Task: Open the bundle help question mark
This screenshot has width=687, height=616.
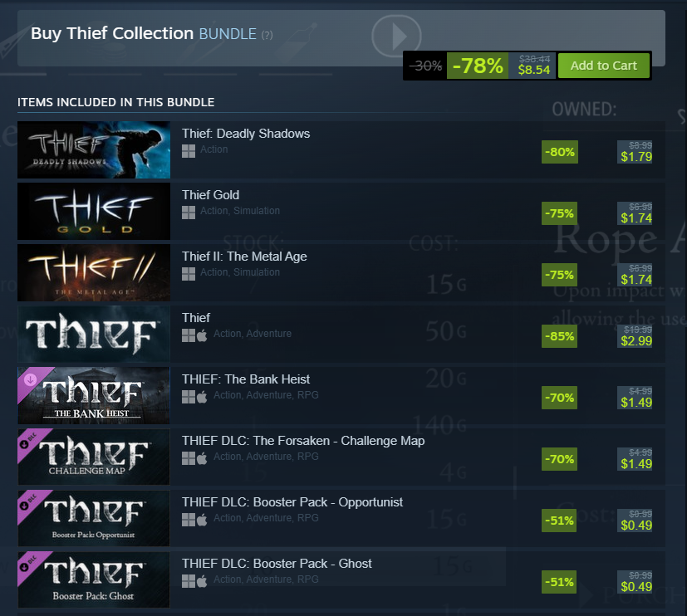Action: click(x=267, y=35)
